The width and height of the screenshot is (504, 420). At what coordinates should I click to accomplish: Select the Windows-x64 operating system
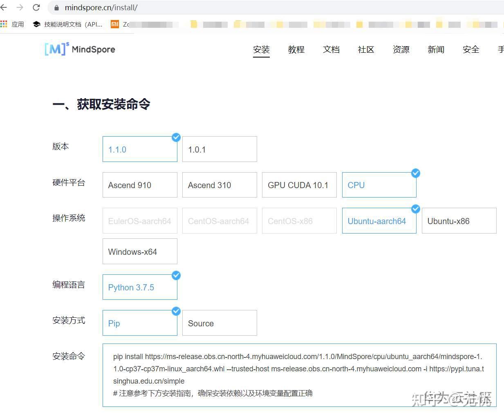(140, 251)
